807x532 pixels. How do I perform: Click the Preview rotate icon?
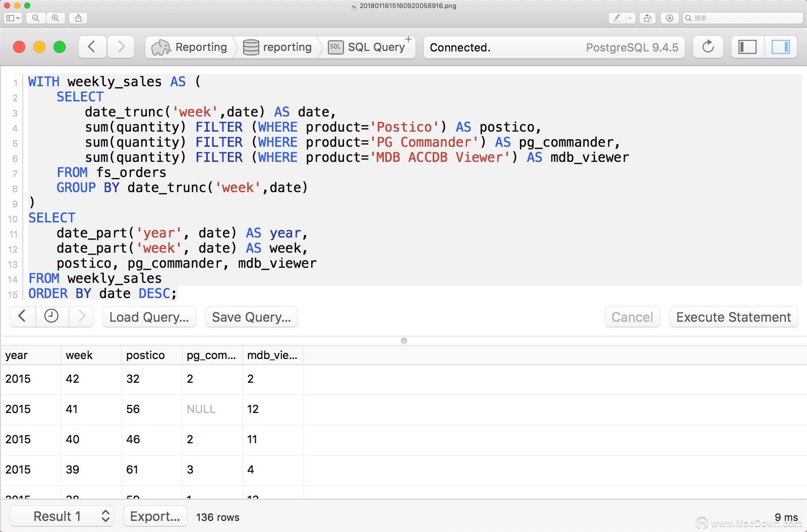648,18
